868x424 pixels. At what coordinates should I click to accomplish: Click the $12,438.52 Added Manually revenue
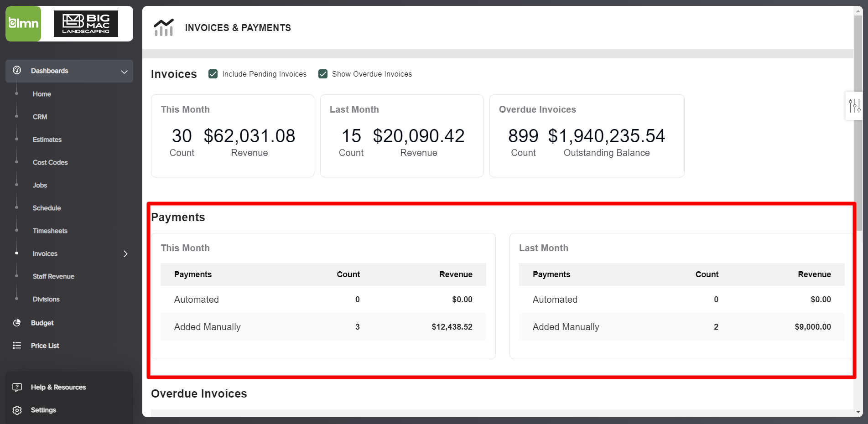[452, 327]
